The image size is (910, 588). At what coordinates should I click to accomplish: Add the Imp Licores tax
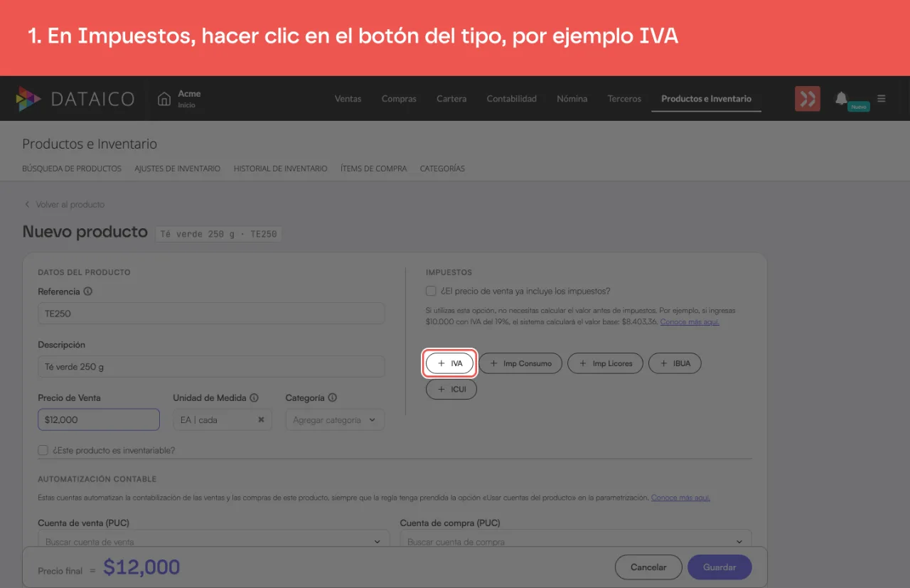pos(605,363)
